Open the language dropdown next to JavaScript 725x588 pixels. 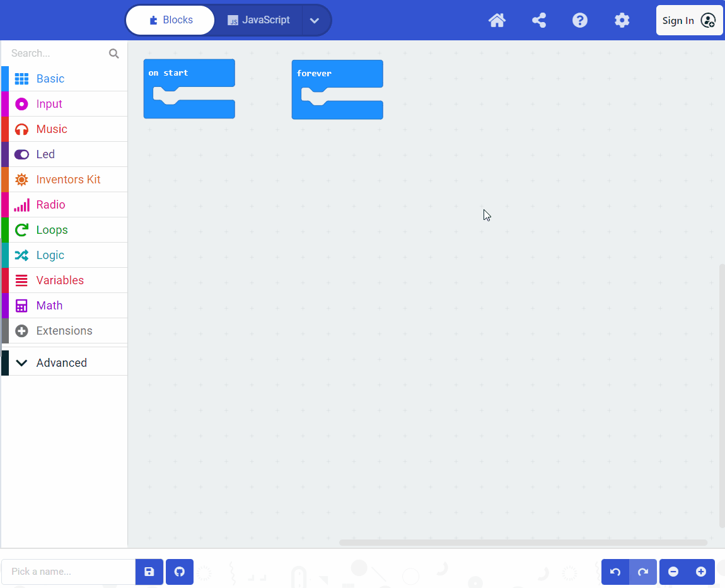[315, 20]
